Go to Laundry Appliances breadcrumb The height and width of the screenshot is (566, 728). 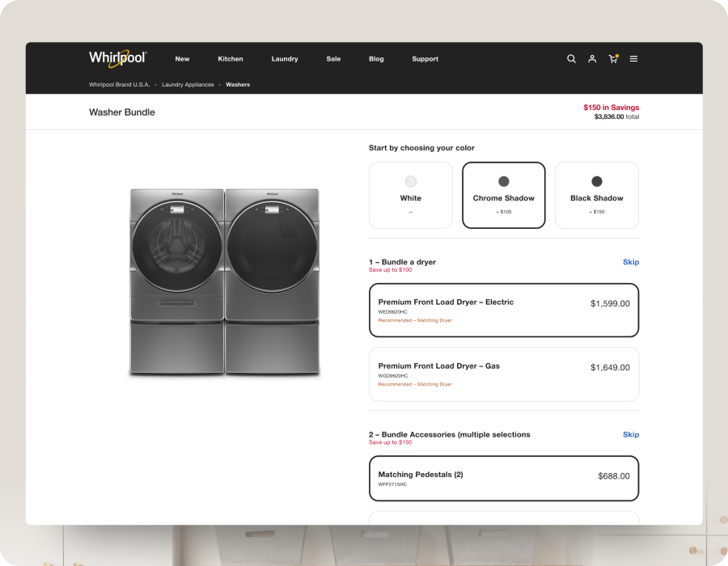click(188, 84)
